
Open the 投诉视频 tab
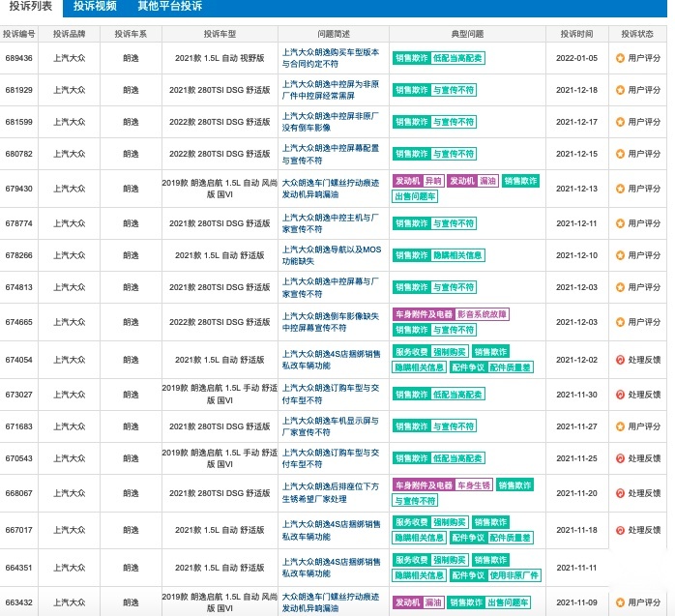pyautogui.click(x=95, y=6)
